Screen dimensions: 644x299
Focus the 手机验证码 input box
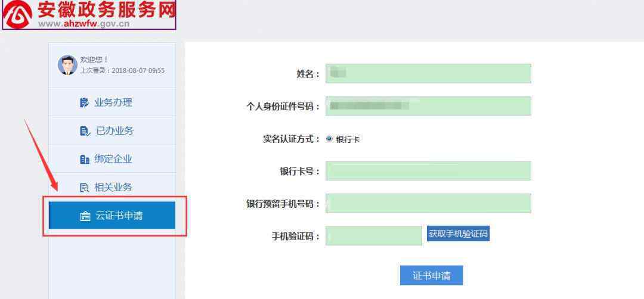pos(374,236)
